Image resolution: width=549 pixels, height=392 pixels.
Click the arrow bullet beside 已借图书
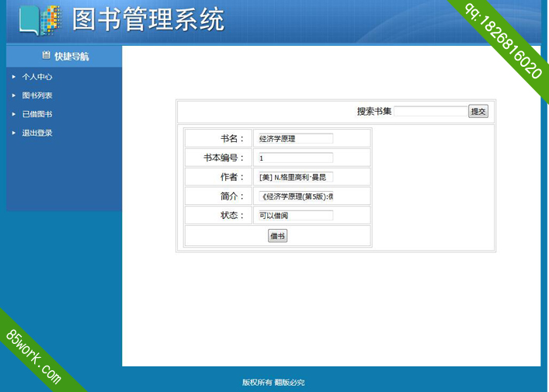(x=14, y=114)
